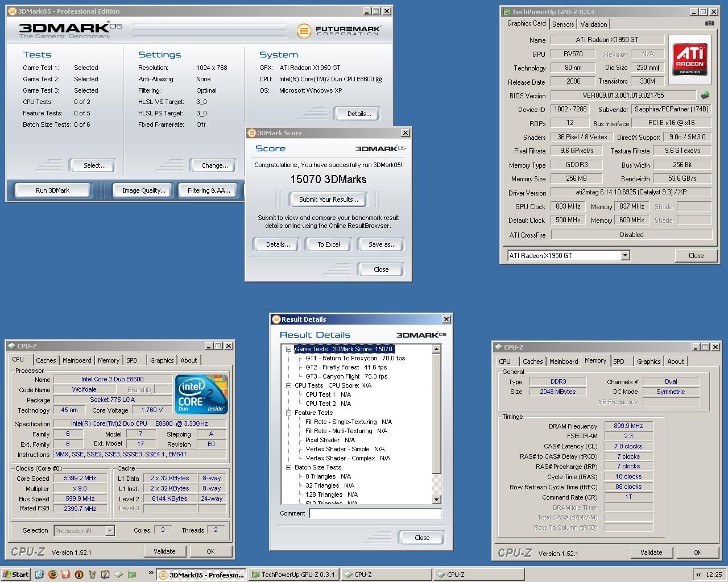Click the GPU-Z window title bar icon
The width and height of the screenshot is (728, 582).
tap(506, 11)
